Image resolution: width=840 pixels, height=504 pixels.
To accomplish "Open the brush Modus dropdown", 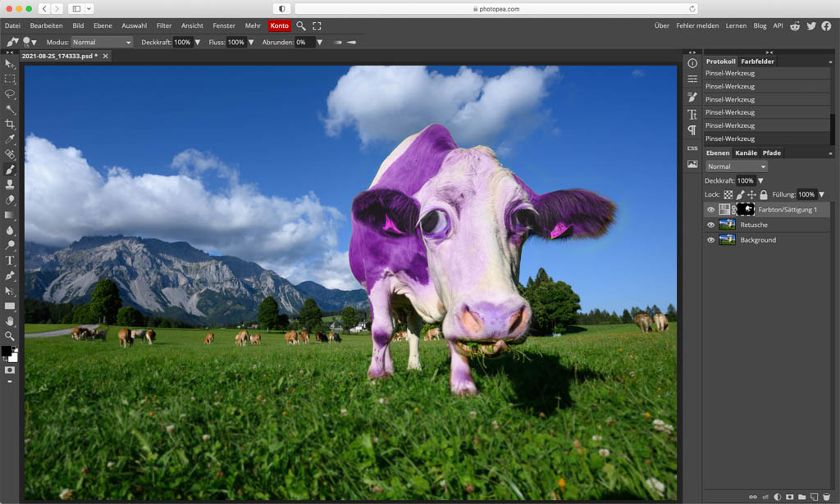I will tap(102, 42).
